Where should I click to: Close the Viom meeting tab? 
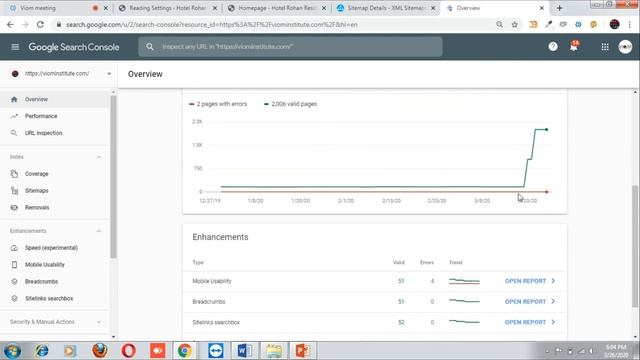pyautogui.click(x=106, y=8)
